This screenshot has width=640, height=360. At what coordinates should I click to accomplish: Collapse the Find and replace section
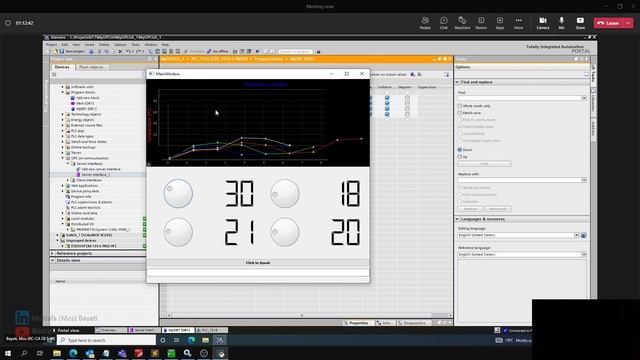coord(457,82)
